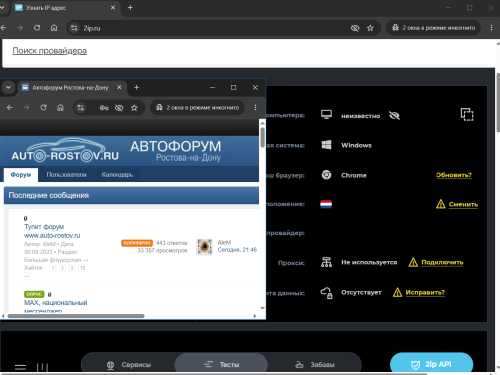Click the cloud lock data protection icon

[x=326, y=293]
